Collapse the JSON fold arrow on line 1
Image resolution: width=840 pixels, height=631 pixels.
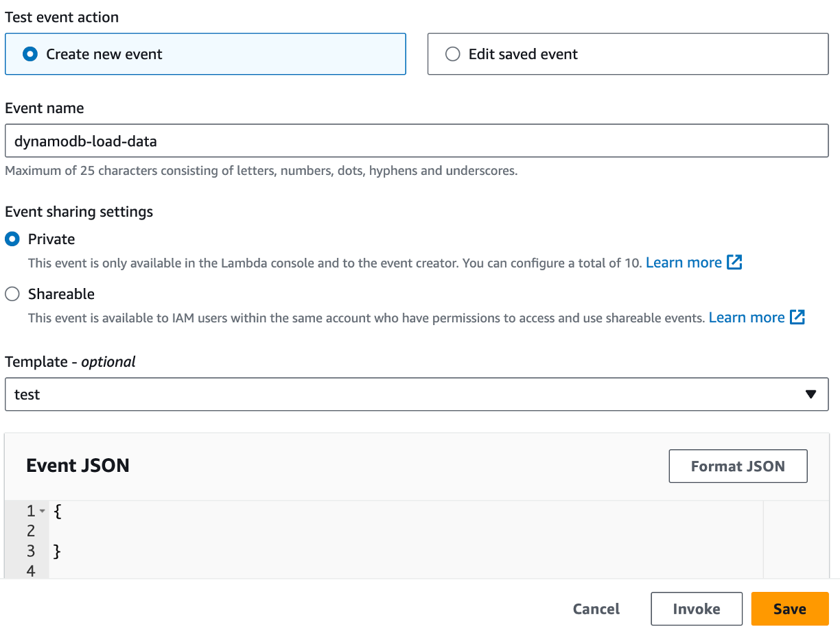click(x=43, y=511)
